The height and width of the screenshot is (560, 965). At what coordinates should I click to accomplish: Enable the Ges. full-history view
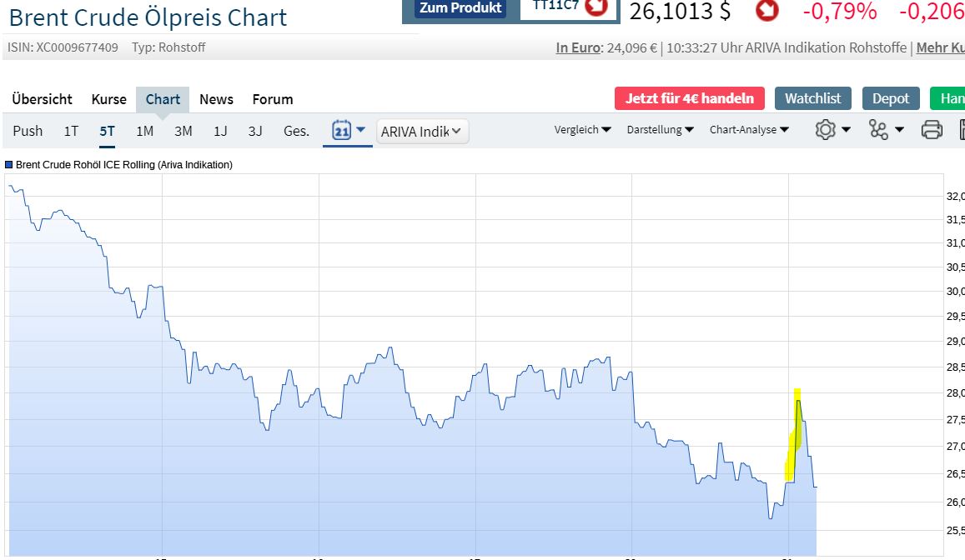pyautogui.click(x=295, y=131)
